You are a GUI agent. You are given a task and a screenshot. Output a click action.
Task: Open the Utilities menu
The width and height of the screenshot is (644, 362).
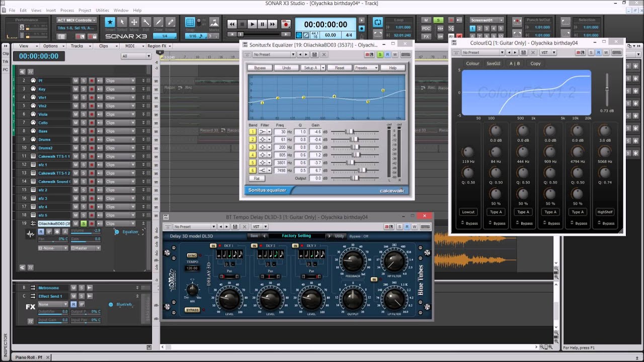[102, 10]
